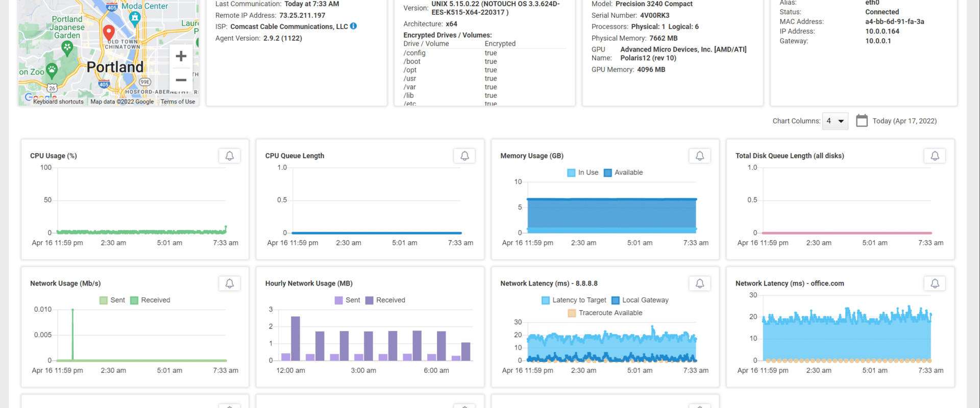Click the network Status value Connected
This screenshot has width=980, height=408.
[x=882, y=12]
